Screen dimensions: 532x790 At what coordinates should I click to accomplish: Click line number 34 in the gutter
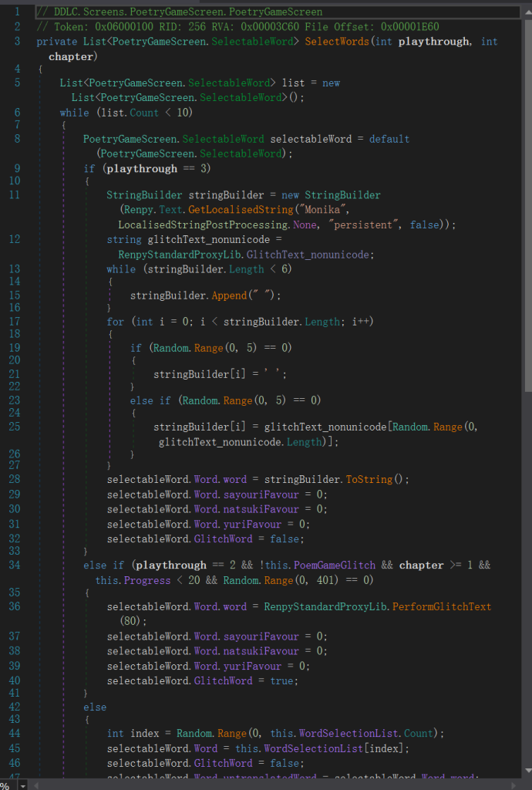(x=15, y=565)
